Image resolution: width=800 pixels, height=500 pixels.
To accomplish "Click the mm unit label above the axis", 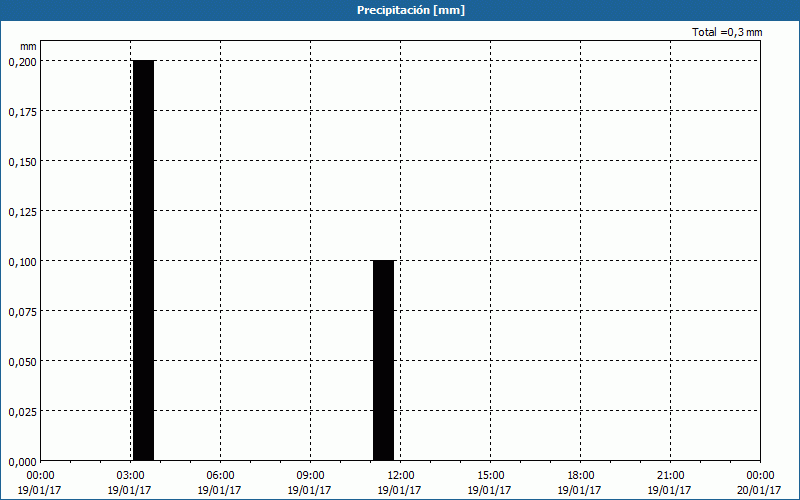I will (28, 46).
